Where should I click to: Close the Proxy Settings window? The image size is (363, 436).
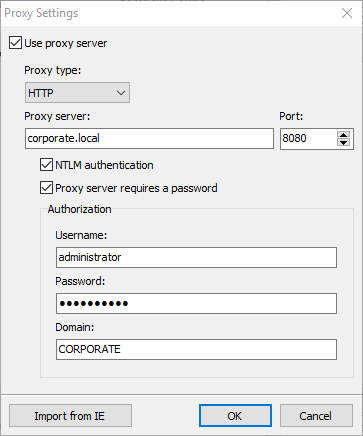point(347,13)
